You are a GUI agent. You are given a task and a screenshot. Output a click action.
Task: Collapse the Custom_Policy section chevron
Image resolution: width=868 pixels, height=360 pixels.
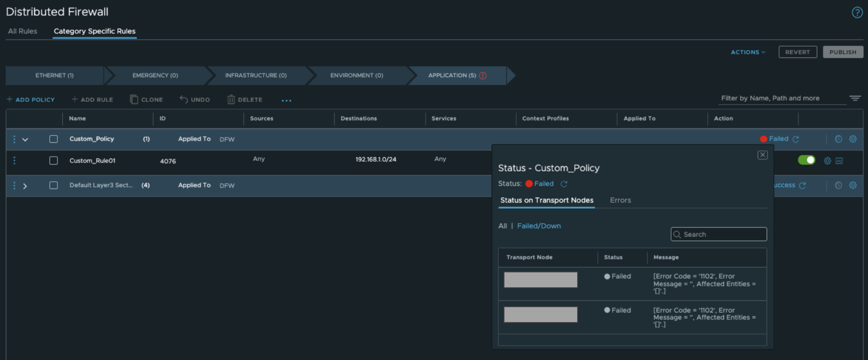pos(25,140)
